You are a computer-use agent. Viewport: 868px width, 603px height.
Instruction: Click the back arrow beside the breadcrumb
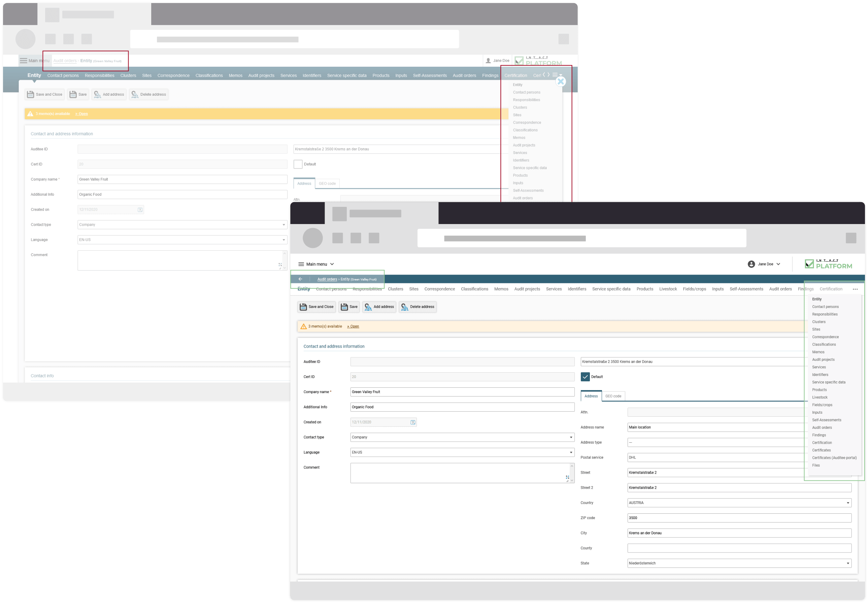coord(301,279)
